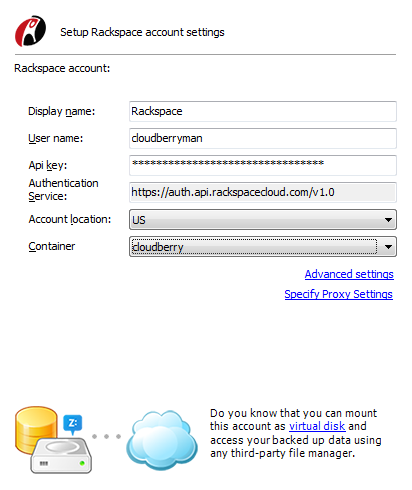
Task: Focus the User name field
Action: (263, 138)
